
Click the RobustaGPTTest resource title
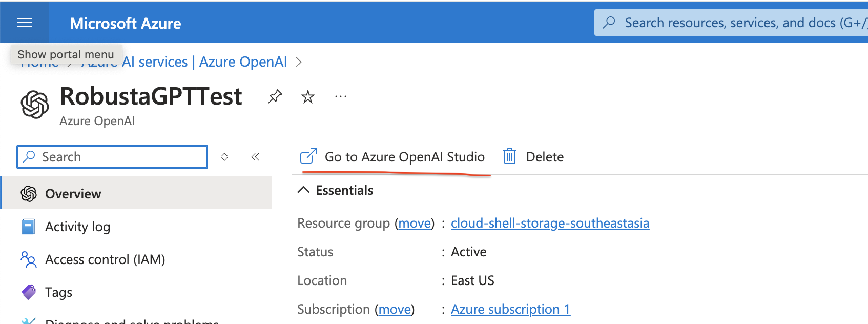[x=151, y=96]
